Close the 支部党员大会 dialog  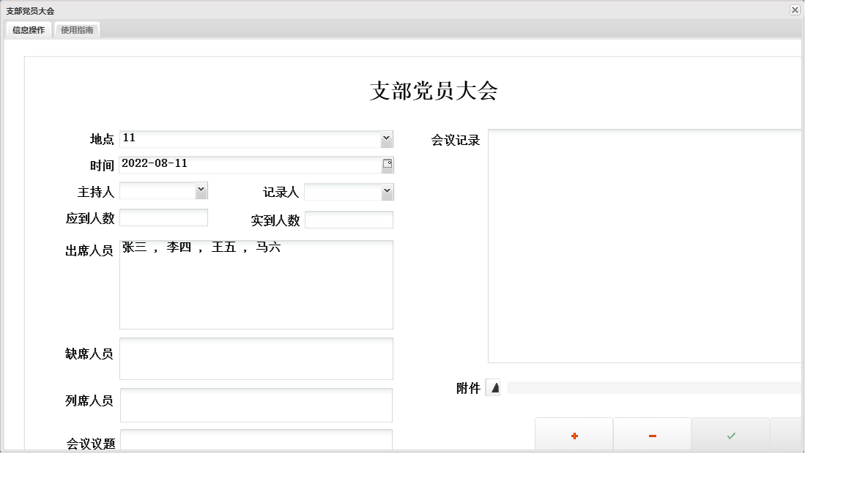pyautogui.click(x=793, y=10)
